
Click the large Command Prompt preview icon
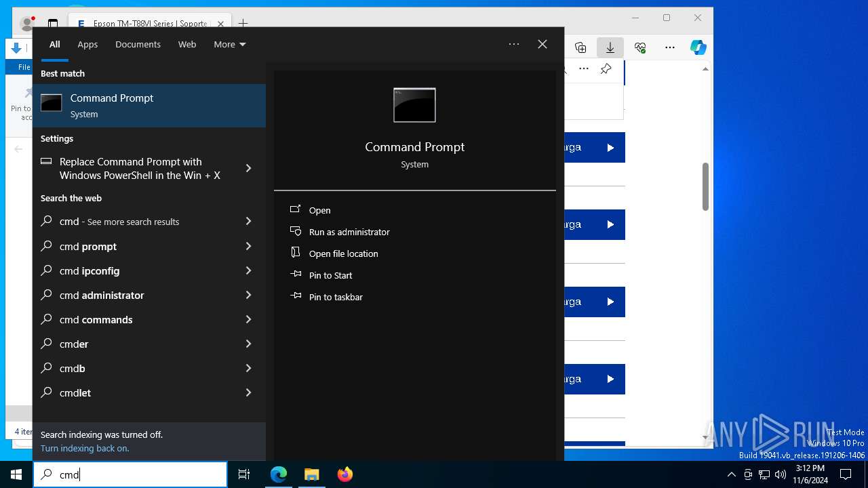click(x=414, y=105)
